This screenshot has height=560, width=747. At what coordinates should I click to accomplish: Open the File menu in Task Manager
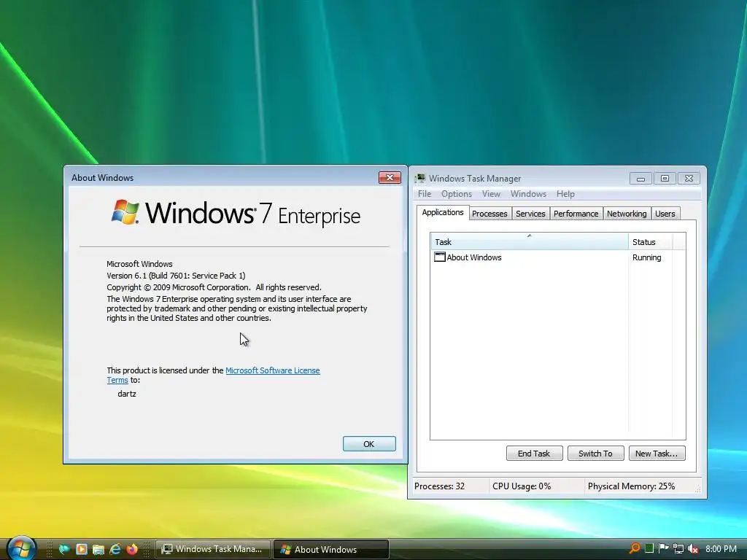tap(425, 194)
